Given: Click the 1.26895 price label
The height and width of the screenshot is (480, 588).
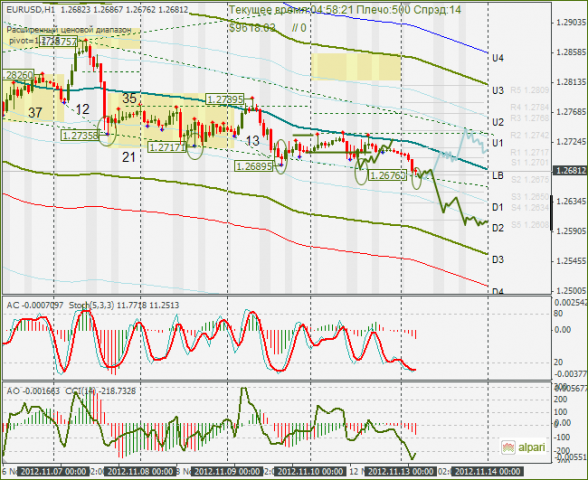Looking at the screenshot, I should pos(254,166).
